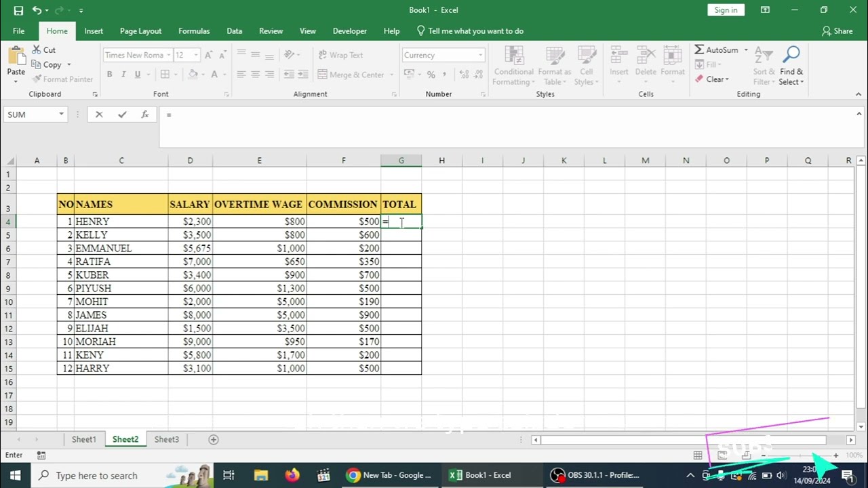The width and height of the screenshot is (868, 488).
Task: Click the zoom in plus button
Action: [835, 455]
